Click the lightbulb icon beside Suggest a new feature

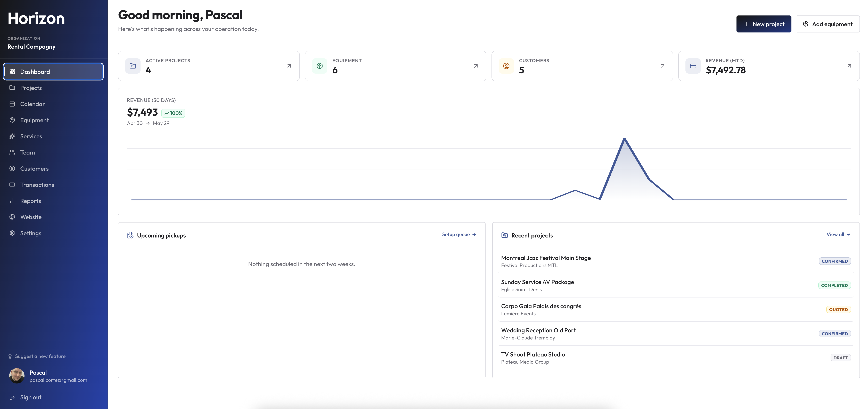click(10, 356)
